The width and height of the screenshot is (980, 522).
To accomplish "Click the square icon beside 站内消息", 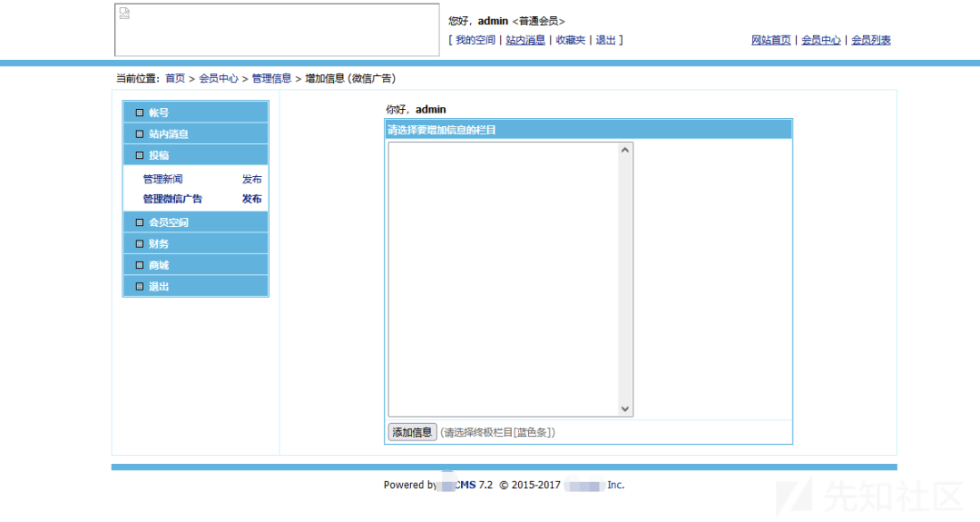I will [x=140, y=134].
